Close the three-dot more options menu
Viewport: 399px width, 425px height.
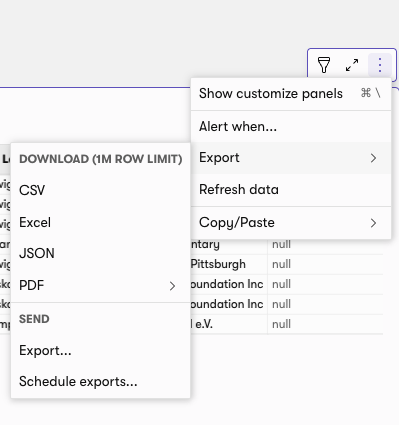click(x=380, y=65)
